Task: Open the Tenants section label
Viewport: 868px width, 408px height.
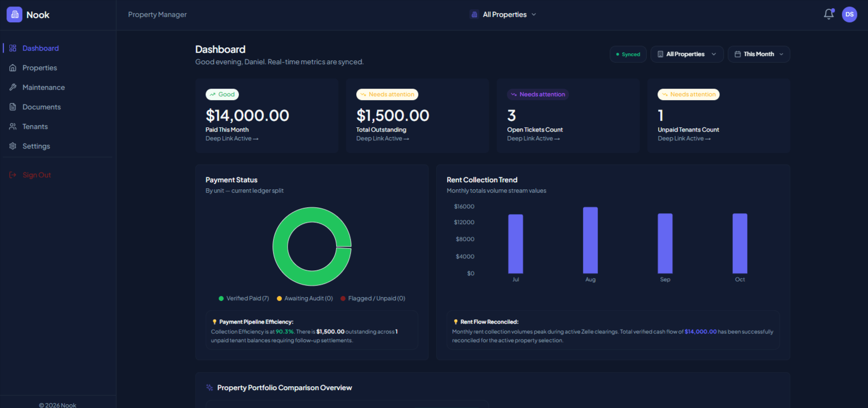Action: click(x=35, y=126)
